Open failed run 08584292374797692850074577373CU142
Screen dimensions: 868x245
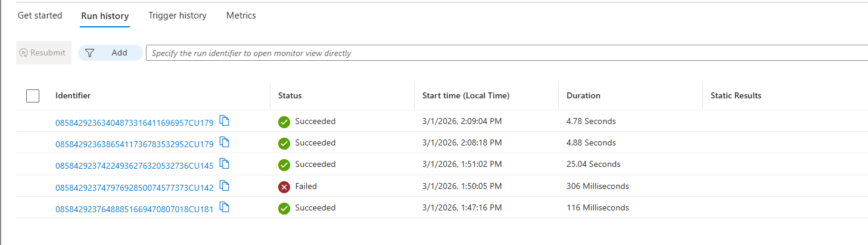[x=134, y=187]
